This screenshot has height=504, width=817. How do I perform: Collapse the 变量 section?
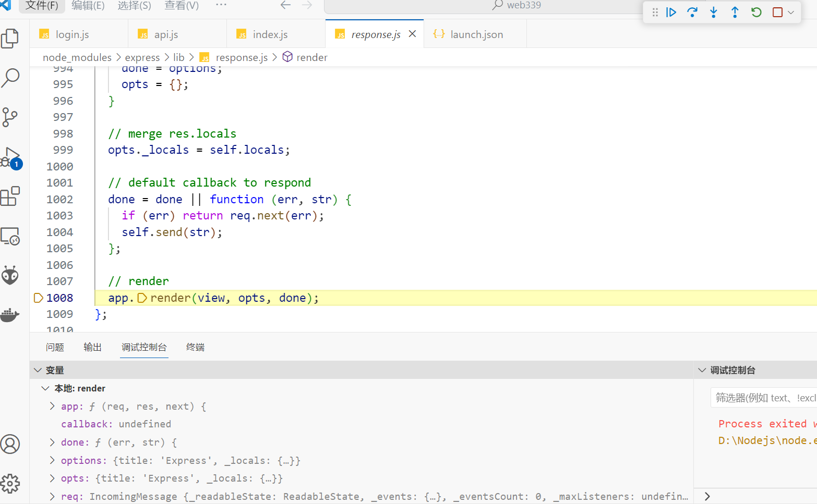click(38, 370)
